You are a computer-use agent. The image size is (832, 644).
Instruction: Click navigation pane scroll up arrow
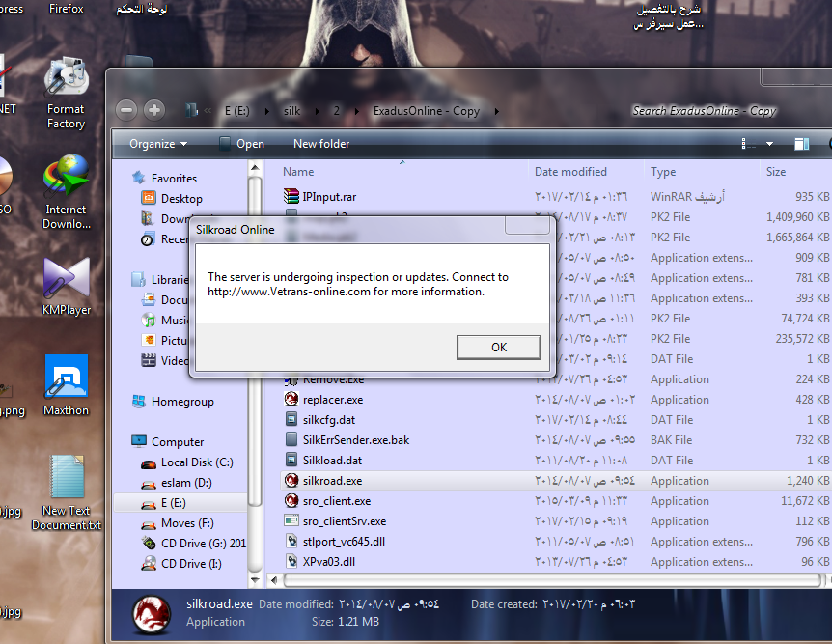pyautogui.click(x=255, y=168)
